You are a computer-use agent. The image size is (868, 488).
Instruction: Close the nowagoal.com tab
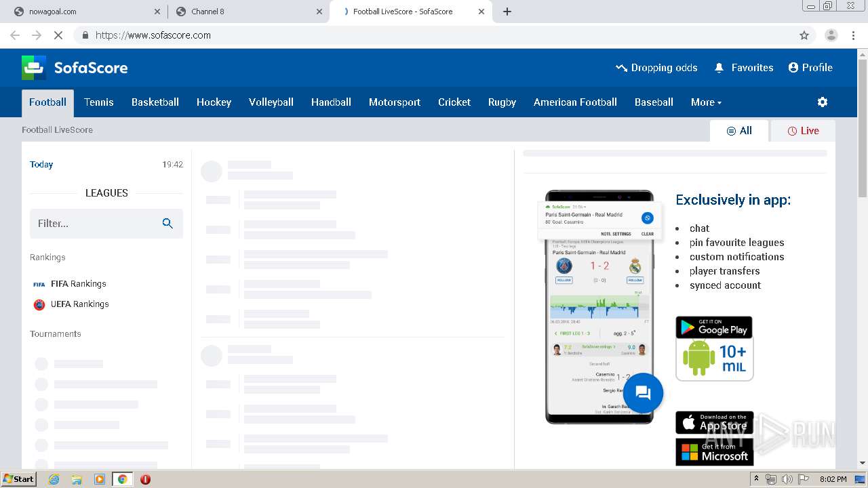click(157, 12)
